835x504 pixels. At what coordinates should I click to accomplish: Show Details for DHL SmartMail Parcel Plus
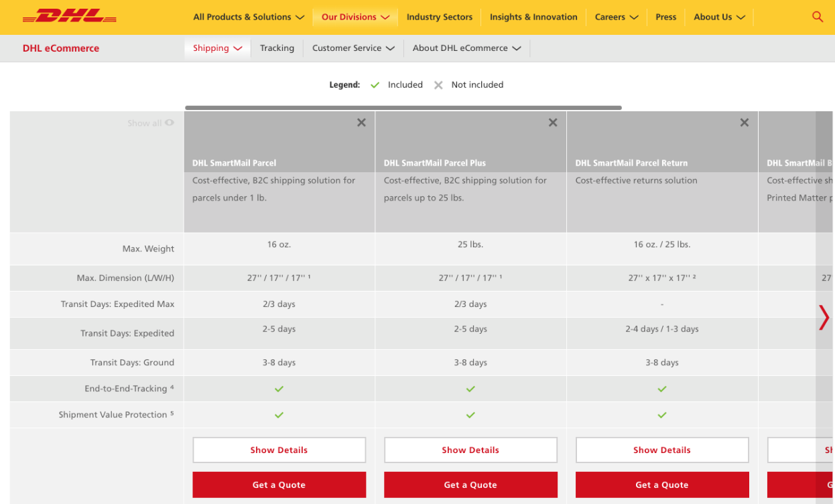point(470,450)
